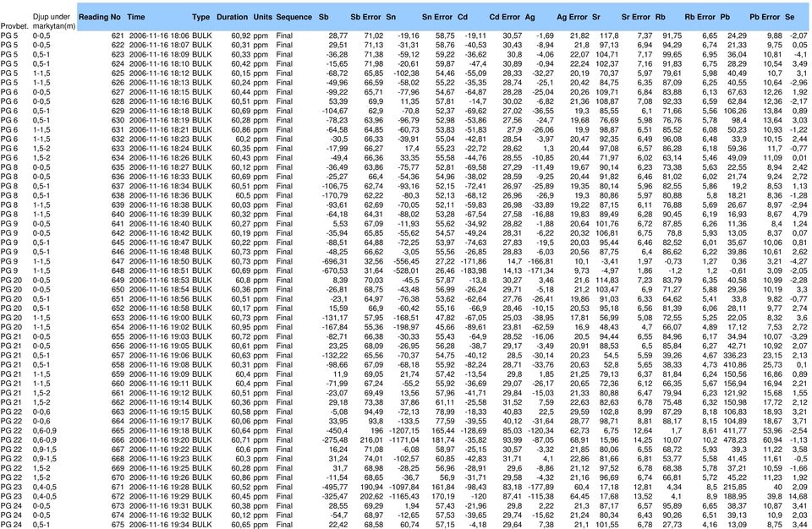Click Sb value -104,67
The width and height of the screenshot is (812, 529).
click(334, 111)
